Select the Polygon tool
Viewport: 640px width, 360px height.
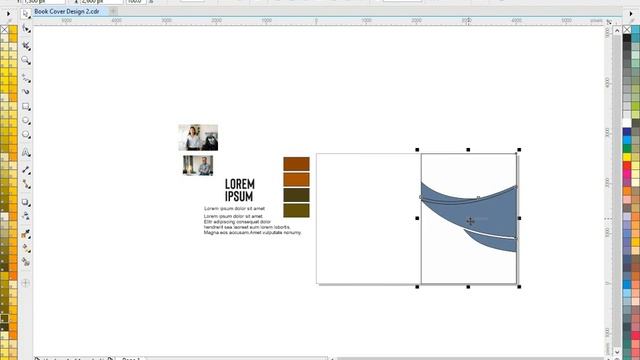pos(26,135)
